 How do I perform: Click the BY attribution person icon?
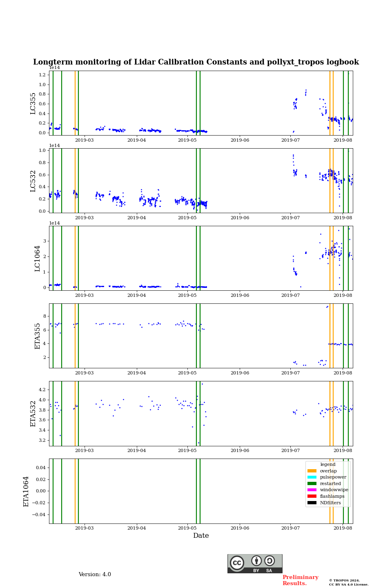point(256,561)
